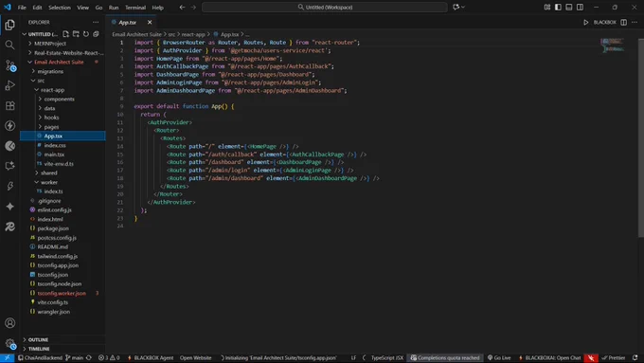Refresh the Explorer tree
Screen dimensions: 644x363
(x=86, y=34)
